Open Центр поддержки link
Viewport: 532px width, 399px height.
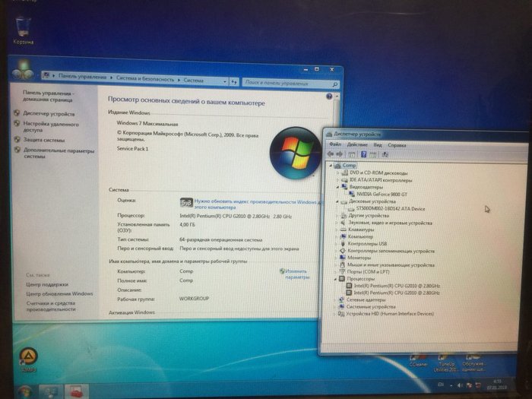coord(47,285)
